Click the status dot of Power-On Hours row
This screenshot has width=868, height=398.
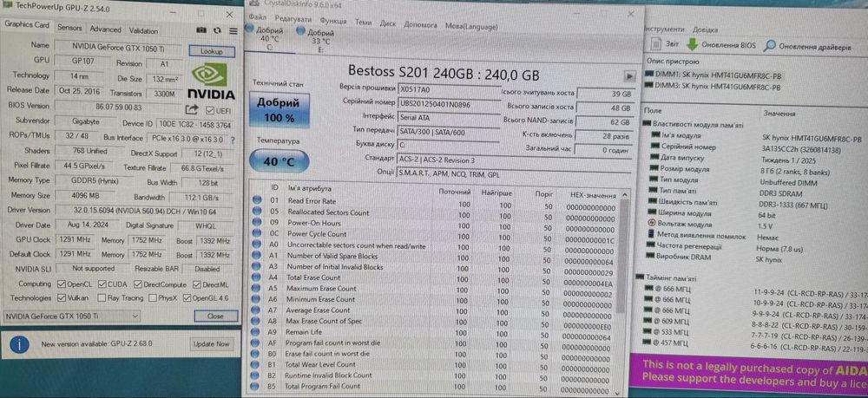coord(256,222)
